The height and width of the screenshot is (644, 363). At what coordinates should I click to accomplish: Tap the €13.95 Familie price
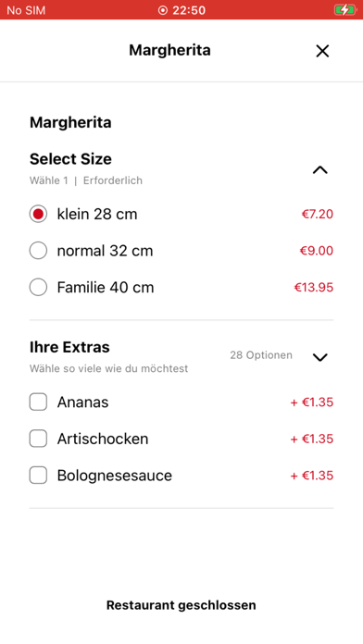[313, 287]
